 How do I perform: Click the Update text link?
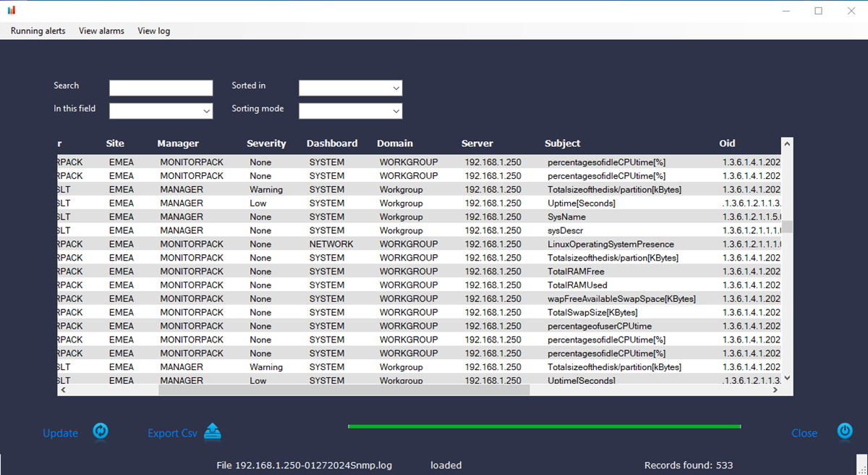point(60,433)
